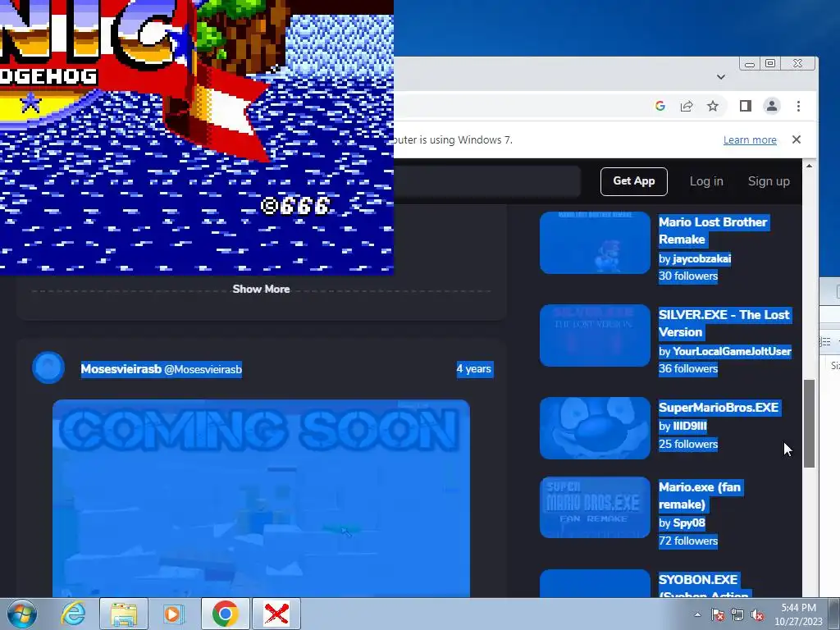The height and width of the screenshot is (630, 840).
Task: Open Mosesvieirasb username link
Action: pos(121,369)
